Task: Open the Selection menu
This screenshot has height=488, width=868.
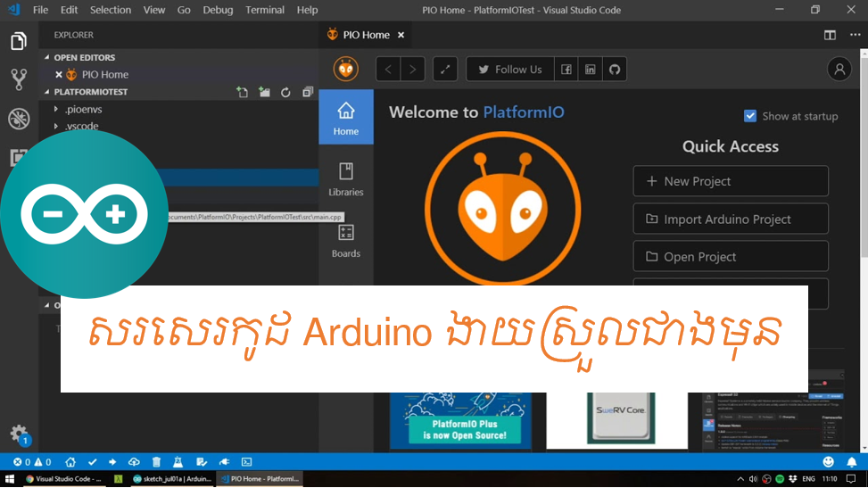Action: point(111,10)
